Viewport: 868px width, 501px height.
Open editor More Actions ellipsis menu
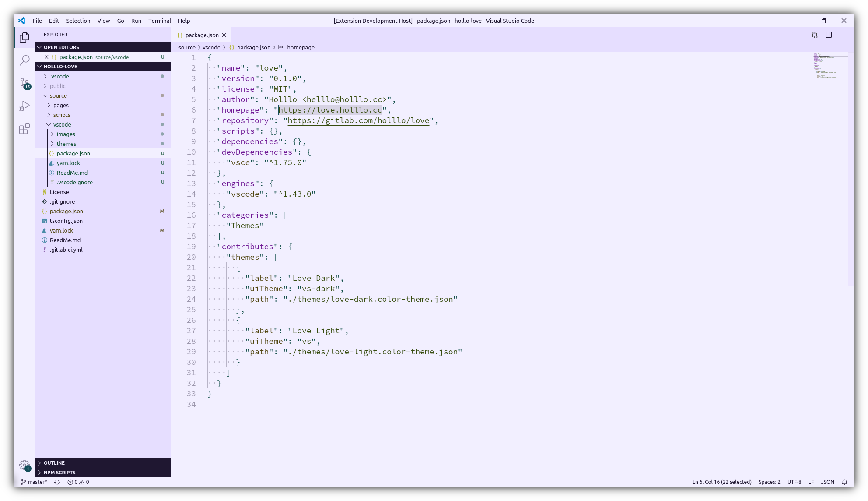[x=843, y=35]
